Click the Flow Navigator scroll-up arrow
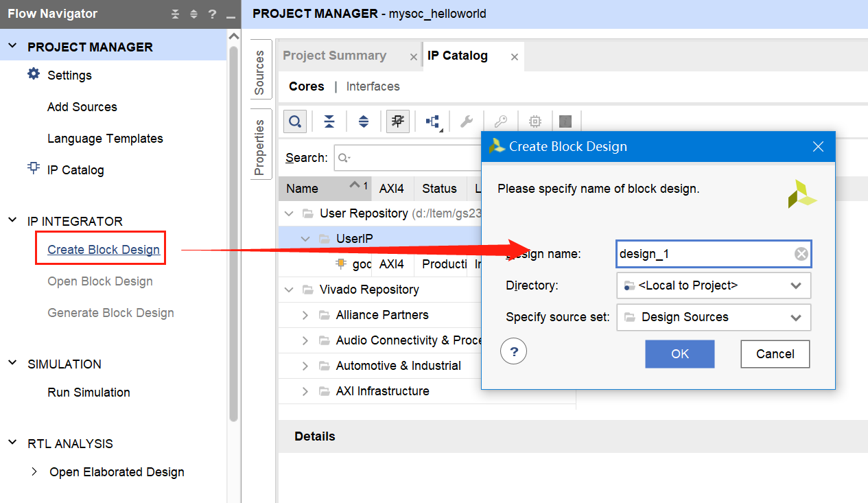This screenshot has height=503, width=868. (x=234, y=37)
